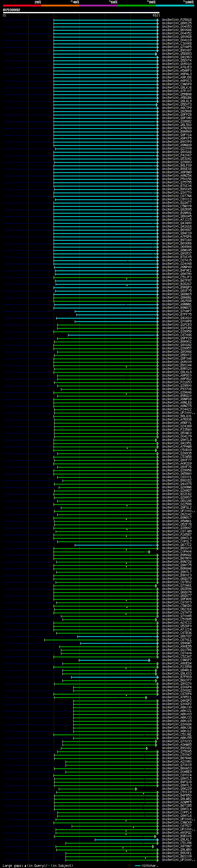Click the UniRef100_Q4KQP2 label
Viewport: 197px width, 868px height.
(176, 701)
